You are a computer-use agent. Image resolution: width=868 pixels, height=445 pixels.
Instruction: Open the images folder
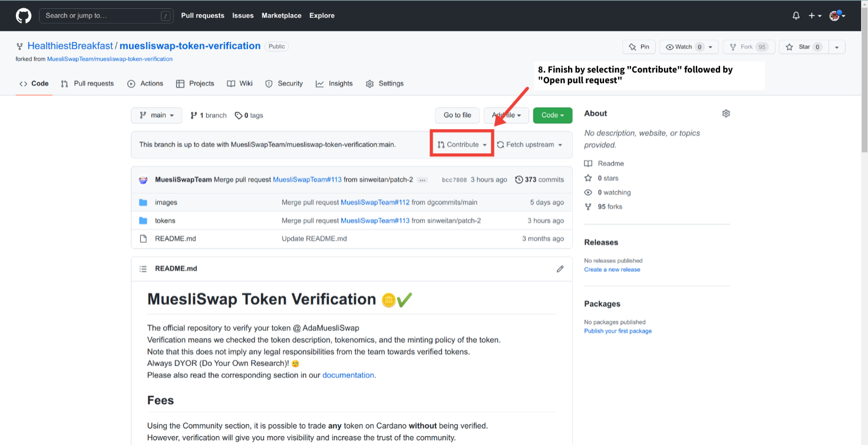pos(166,202)
